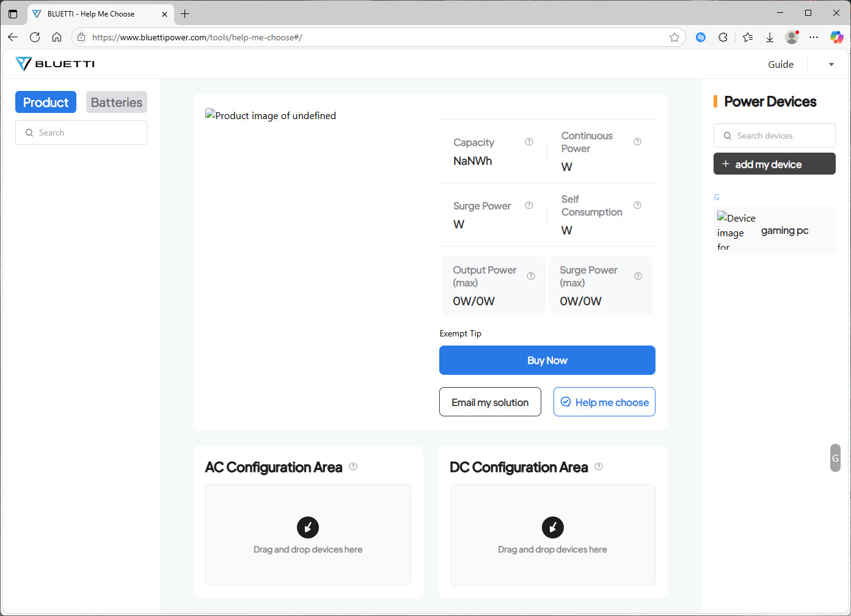Click the Power Devices heading
The image size is (851, 616).
(x=770, y=101)
